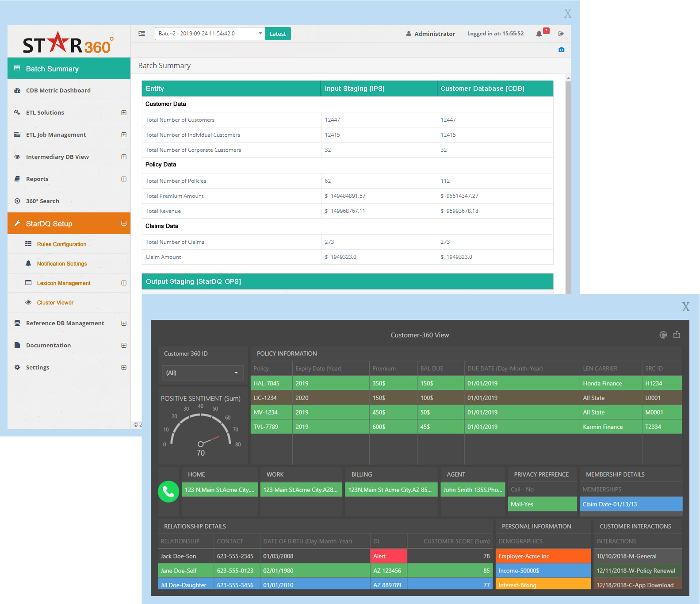Click the hamburger menu toggle icon
700x604 pixels.
click(142, 34)
